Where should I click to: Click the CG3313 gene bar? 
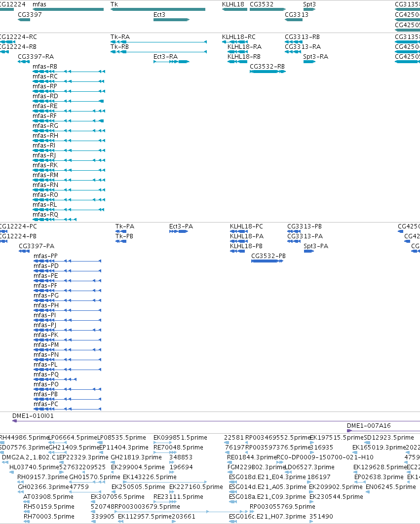point(294,20)
